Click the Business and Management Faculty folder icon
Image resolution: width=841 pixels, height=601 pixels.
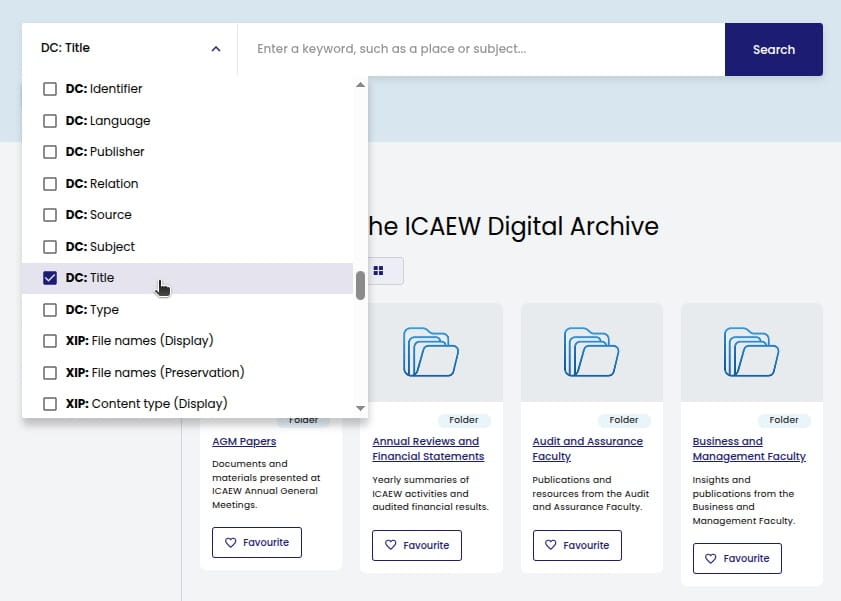(751, 352)
